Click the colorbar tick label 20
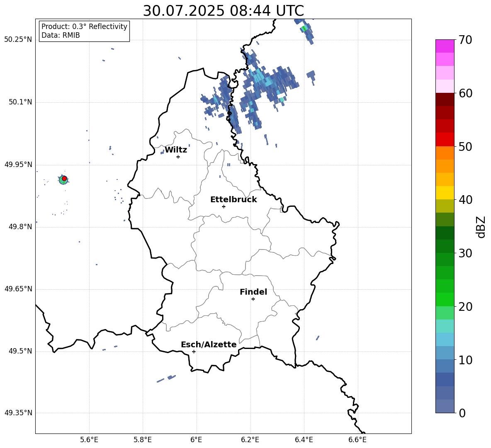The image size is (491, 448). 465,307
